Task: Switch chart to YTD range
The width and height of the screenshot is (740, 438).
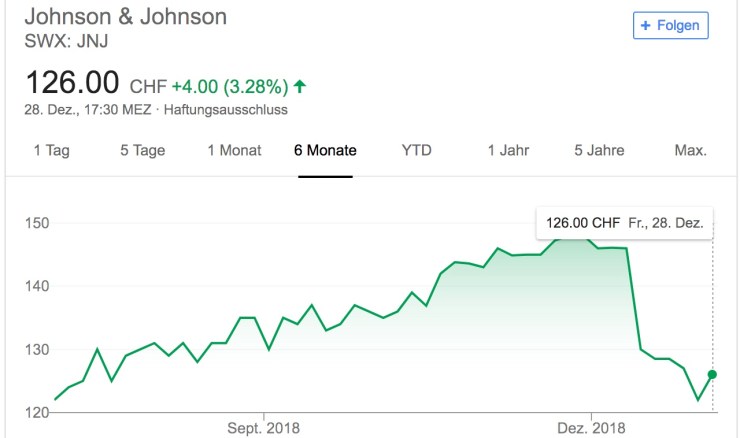Action: coord(416,151)
